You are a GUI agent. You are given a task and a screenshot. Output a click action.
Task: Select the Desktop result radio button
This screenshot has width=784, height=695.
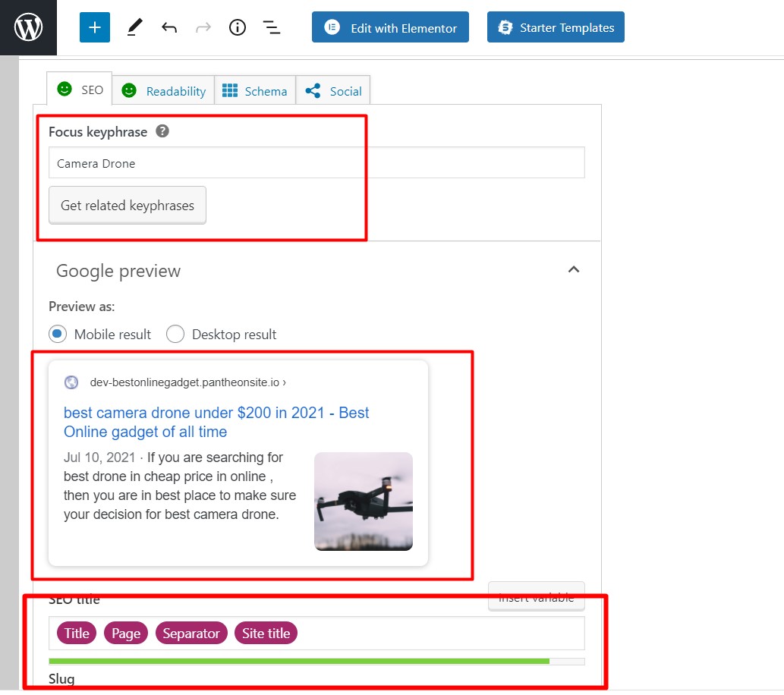pos(175,334)
